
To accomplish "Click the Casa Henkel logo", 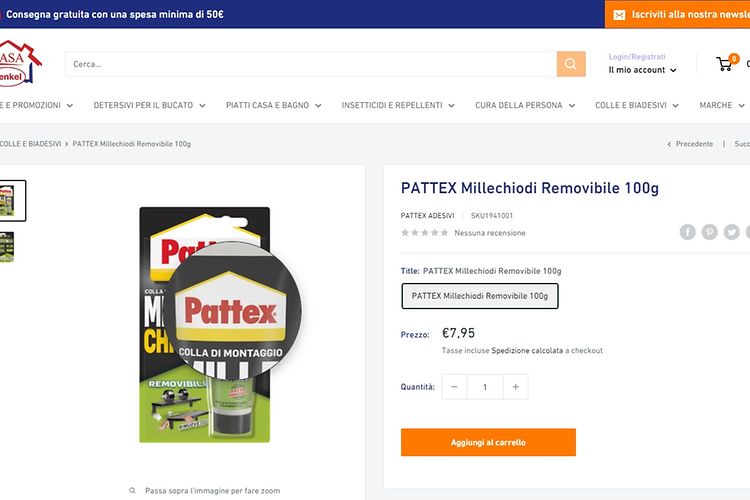I will pyautogui.click(x=18, y=64).
